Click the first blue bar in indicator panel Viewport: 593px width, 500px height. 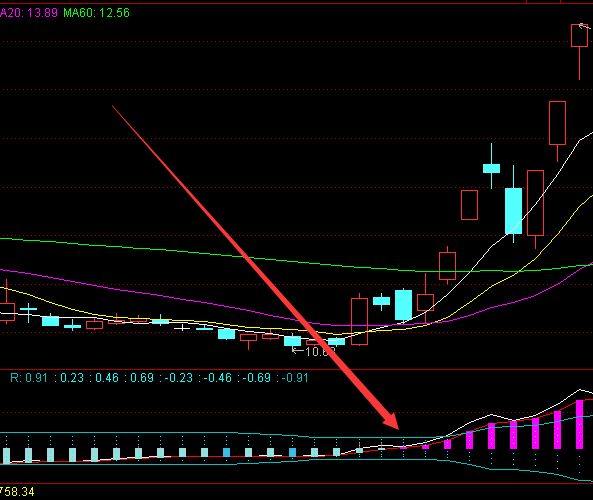coord(227,452)
